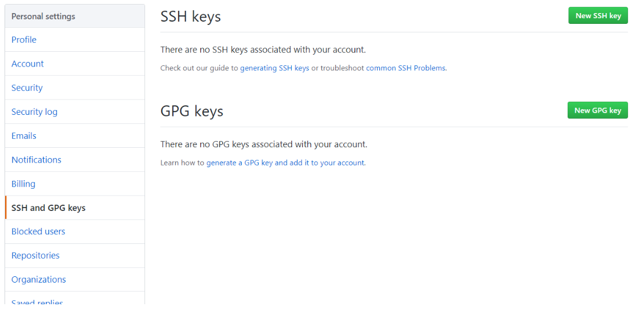Select SSH and GPG keys sidebar item
644x311 pixels.
pyautogui.click(x=48, y=208)
